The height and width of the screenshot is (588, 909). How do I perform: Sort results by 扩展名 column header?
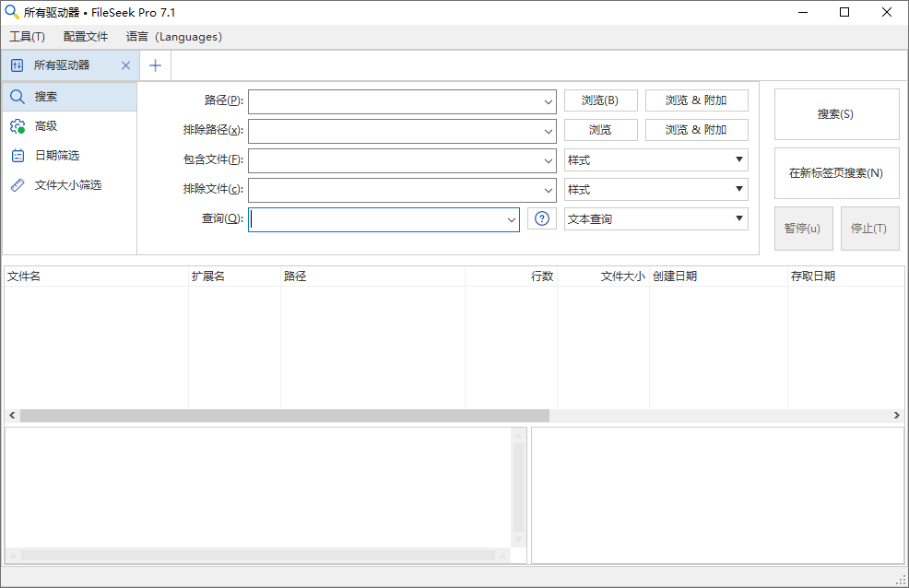click(x=234, y=276)
